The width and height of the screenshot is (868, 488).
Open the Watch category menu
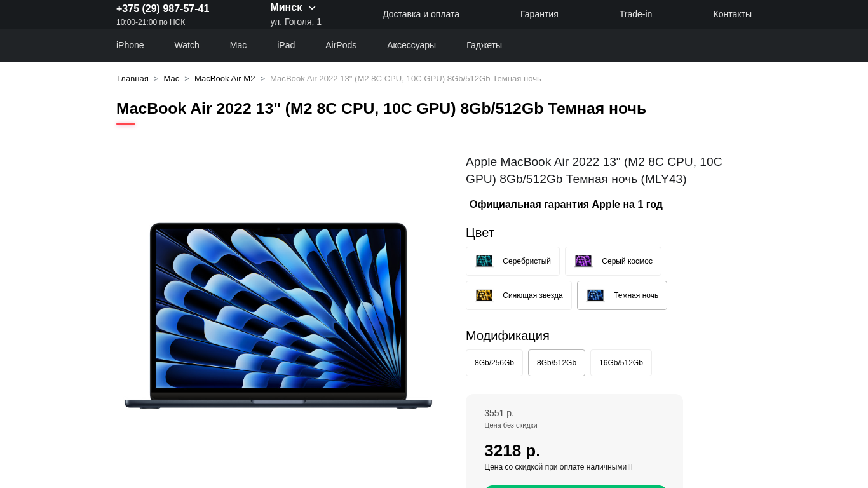pyautogui.click(x=187, y=45)
